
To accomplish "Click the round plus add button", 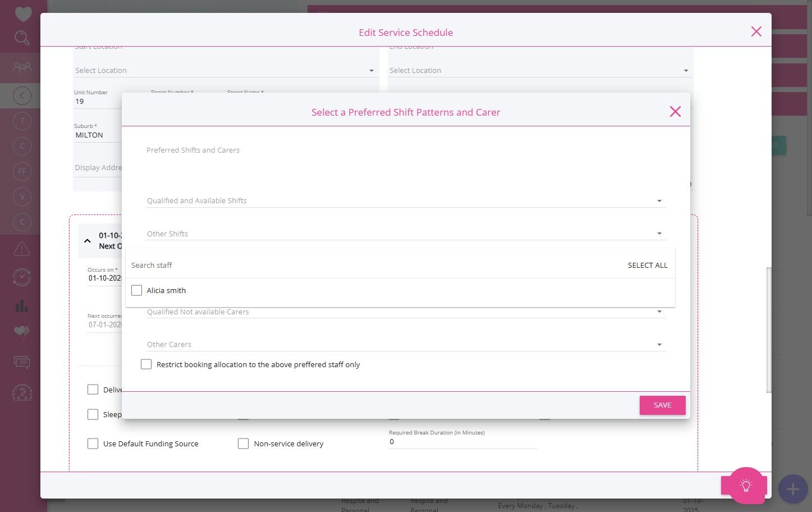I will pyautogui.click(x=793, y=490).
